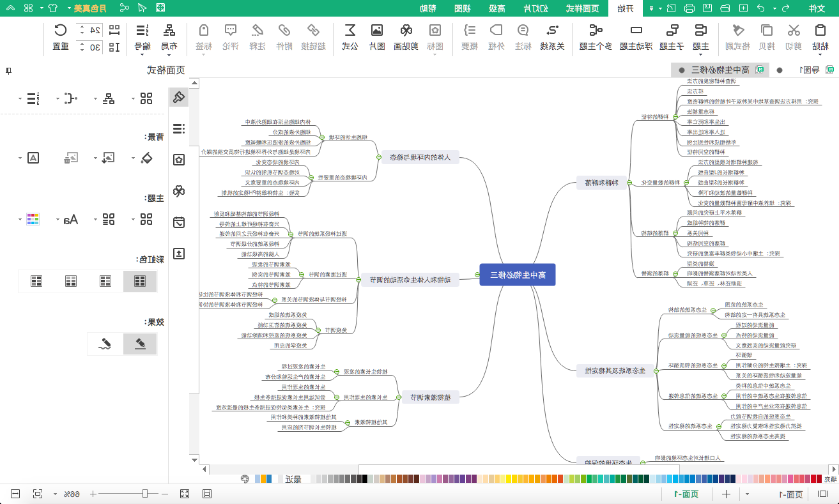Viewport: 839px width, 504px height.
Task: Open the background fill bucket dropdown
Action: pos(134,157)
